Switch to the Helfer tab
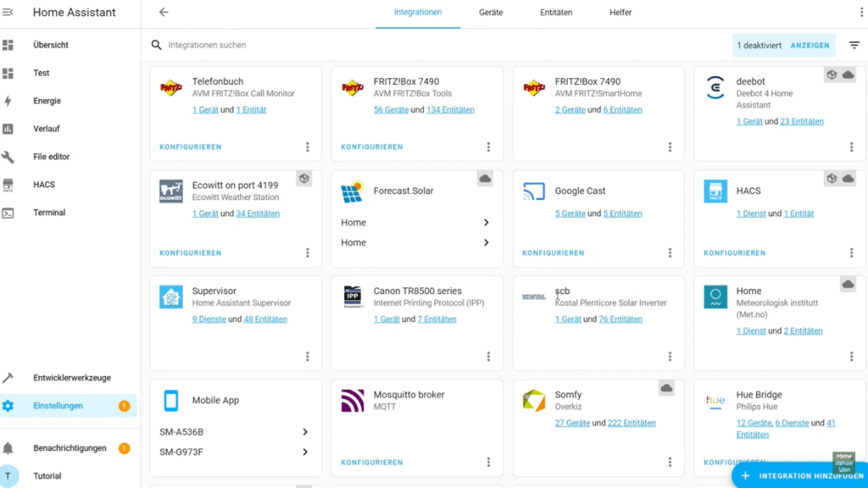This screenshot has height=488, width=868. pyautogui.click(x=620, y=13)
